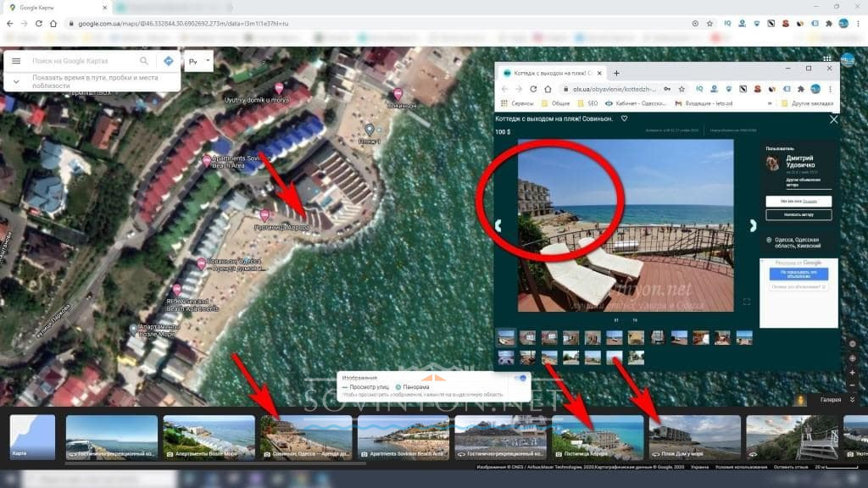This screenshot has height=488, width=868.
Task: Go to next photo with right arrow
Action: [752, 225]
